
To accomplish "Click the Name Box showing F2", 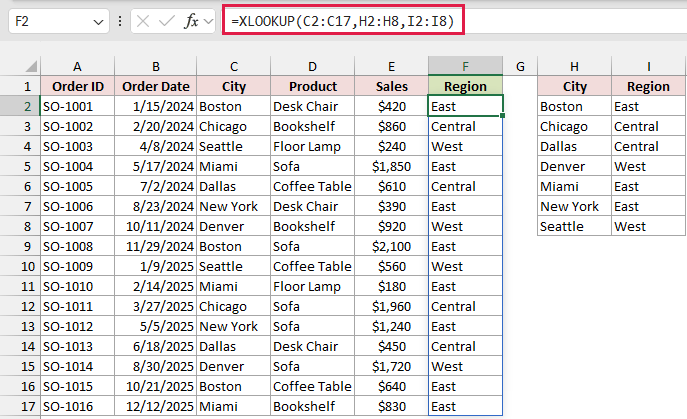I will (59, 21).
